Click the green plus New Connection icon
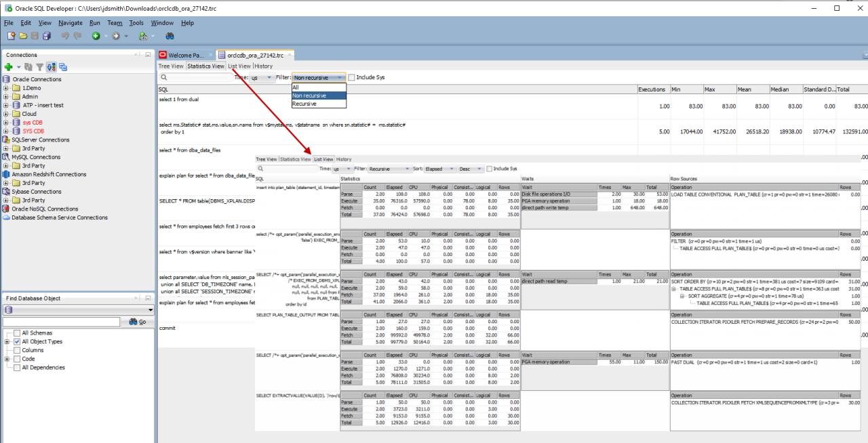Screen dimensions: 868x443 [8, 67]
